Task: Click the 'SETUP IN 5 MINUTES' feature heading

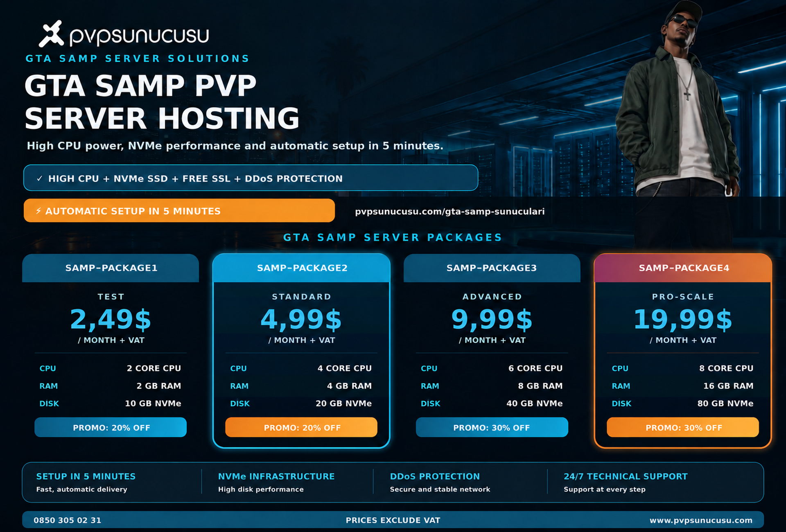Action: (86, 476)
